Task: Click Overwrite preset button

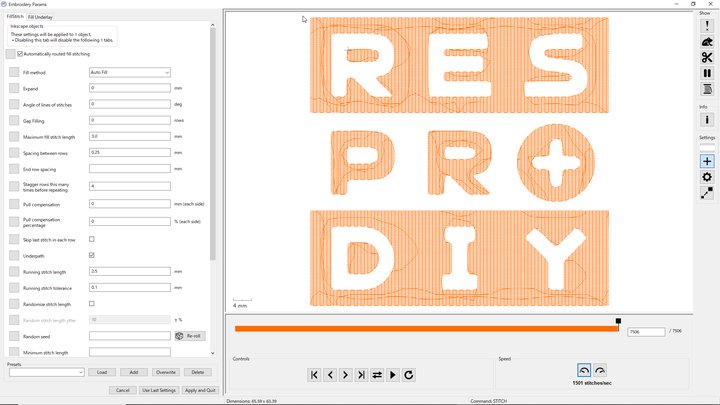Action: [166, 372]
